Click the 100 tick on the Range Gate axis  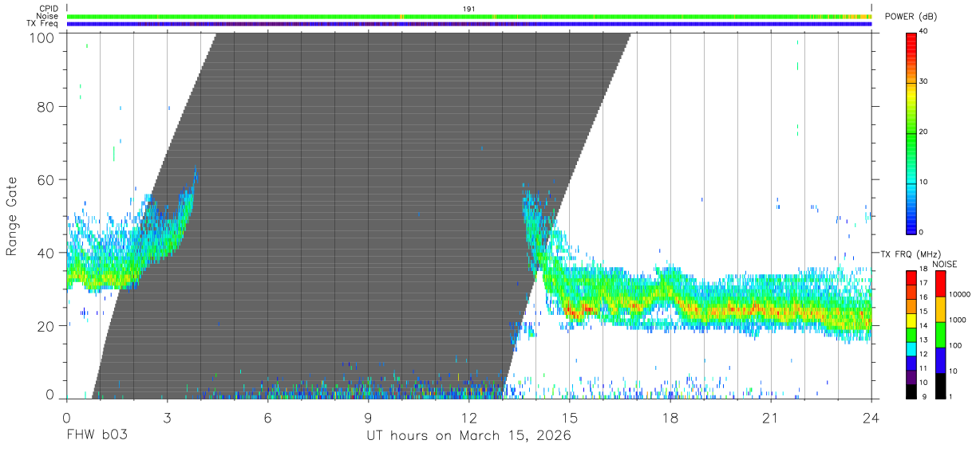pyautogui.click(x=43, y=37)
